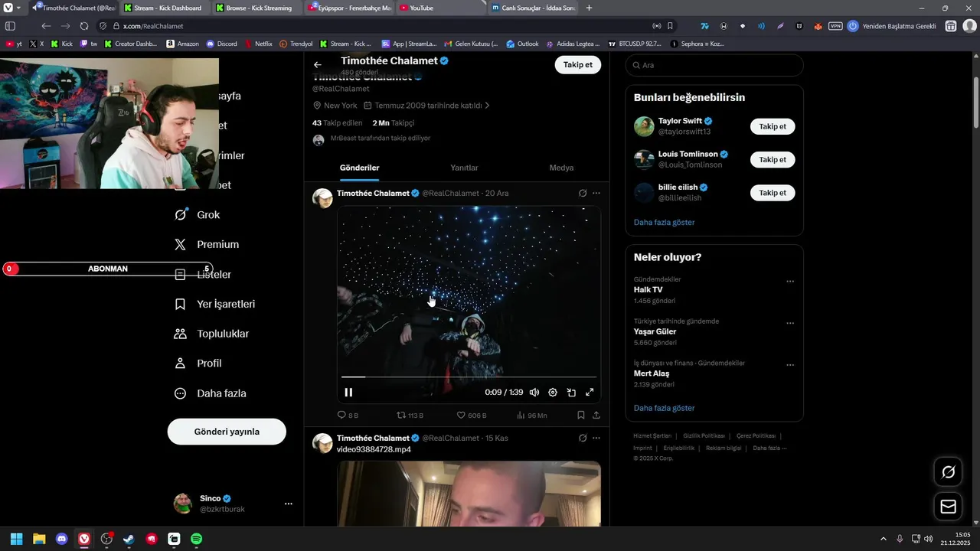Open replies on the 20 Ara post

tap(348, 415)
